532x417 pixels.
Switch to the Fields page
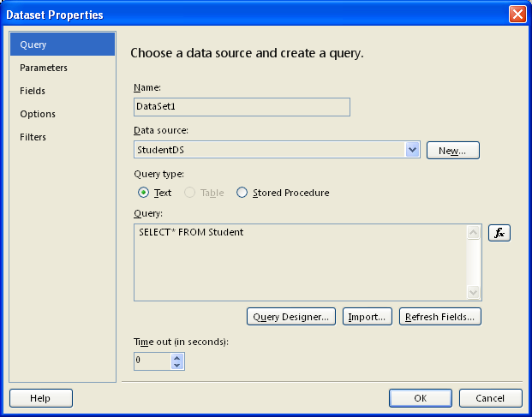coord(63,91)
